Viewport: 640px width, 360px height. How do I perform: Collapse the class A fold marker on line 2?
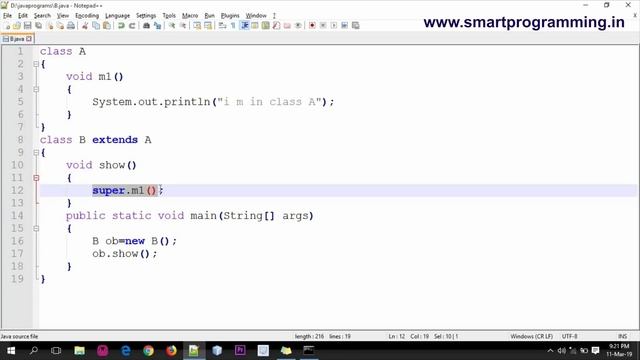(x=36, y=64)
